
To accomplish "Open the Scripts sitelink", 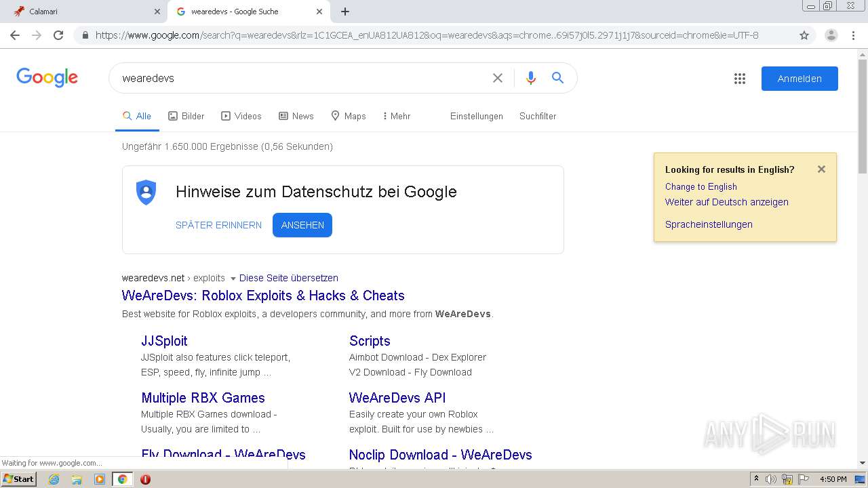I will click(x=370, y=341).
